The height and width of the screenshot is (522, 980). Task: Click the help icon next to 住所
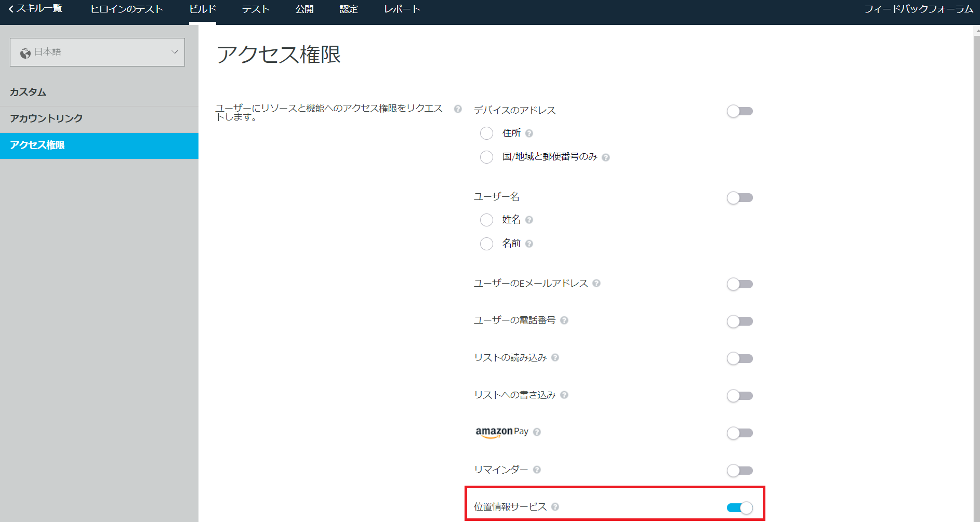coord(529,133)
